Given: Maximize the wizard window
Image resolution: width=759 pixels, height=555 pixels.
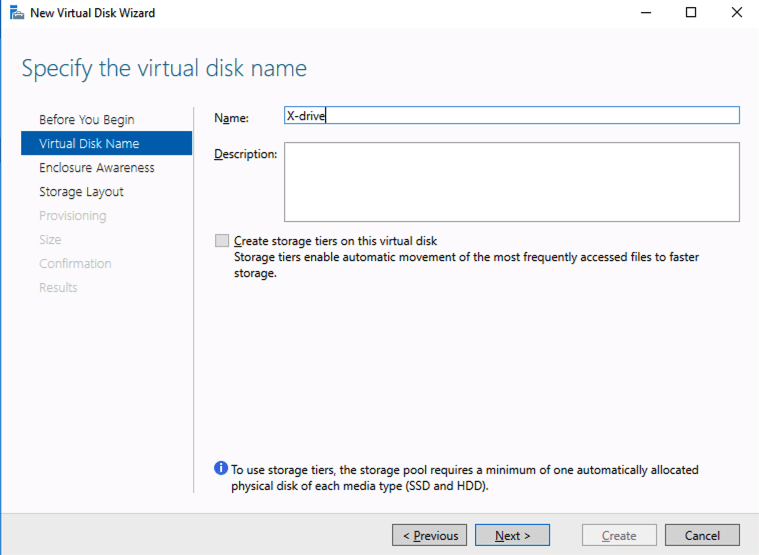Looking at the screenshot, I should coord(691,13).
